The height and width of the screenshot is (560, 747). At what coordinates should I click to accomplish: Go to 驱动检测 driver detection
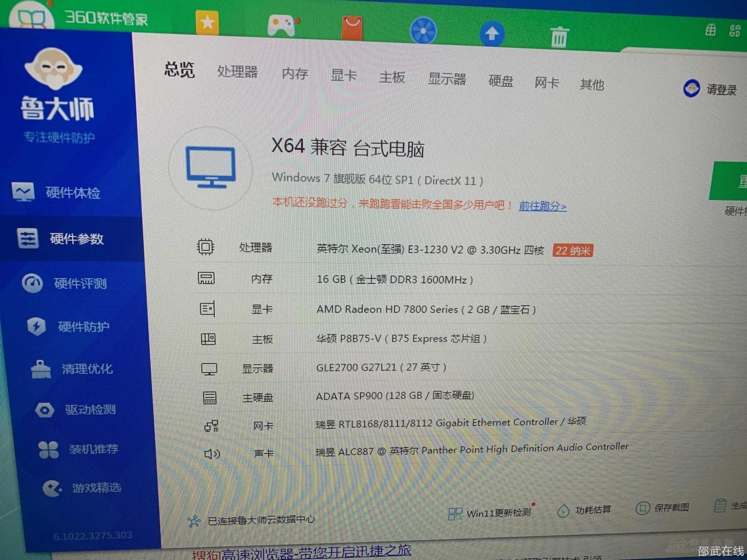pos(90,410)
